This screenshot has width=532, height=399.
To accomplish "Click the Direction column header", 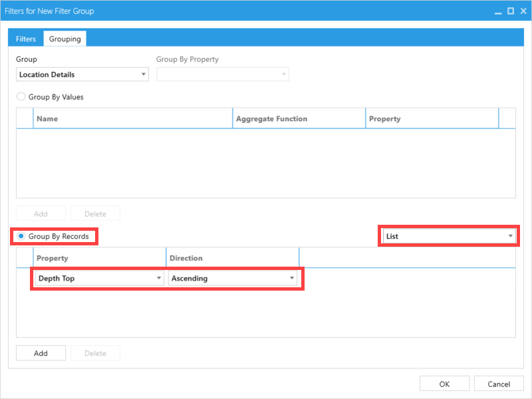I will tap(232, 258).
